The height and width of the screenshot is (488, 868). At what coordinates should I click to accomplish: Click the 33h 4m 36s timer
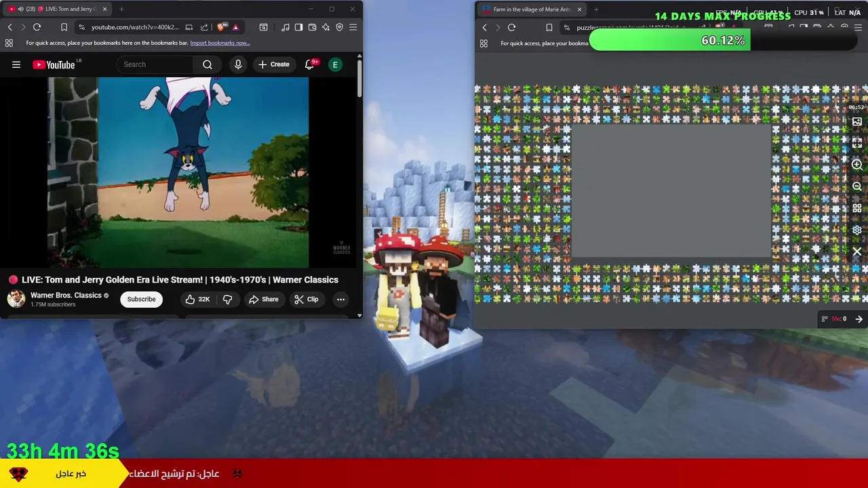[x=63, y=451]
